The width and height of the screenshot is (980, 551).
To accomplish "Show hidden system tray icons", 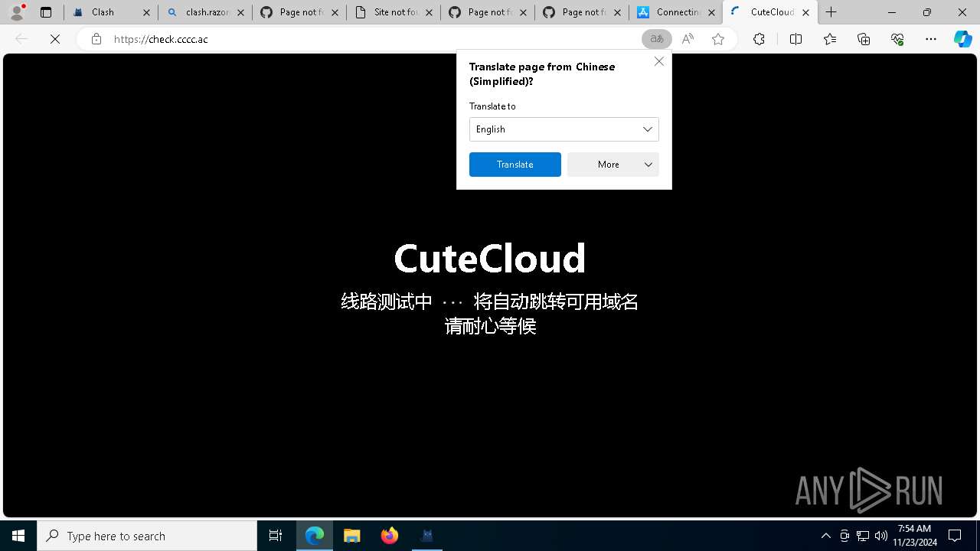I will tap(826, 536).
